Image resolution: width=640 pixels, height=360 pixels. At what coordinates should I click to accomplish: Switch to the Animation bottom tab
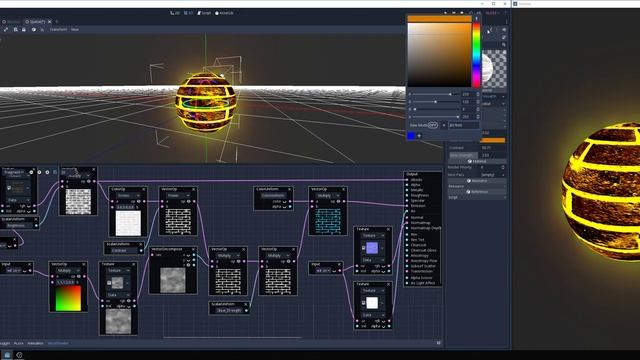click(36, 343)
